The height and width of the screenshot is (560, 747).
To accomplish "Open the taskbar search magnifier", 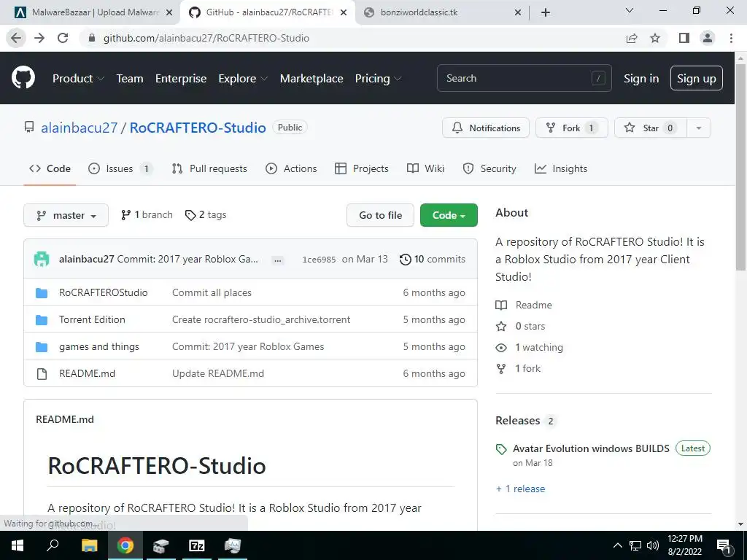I will point(53,545).
